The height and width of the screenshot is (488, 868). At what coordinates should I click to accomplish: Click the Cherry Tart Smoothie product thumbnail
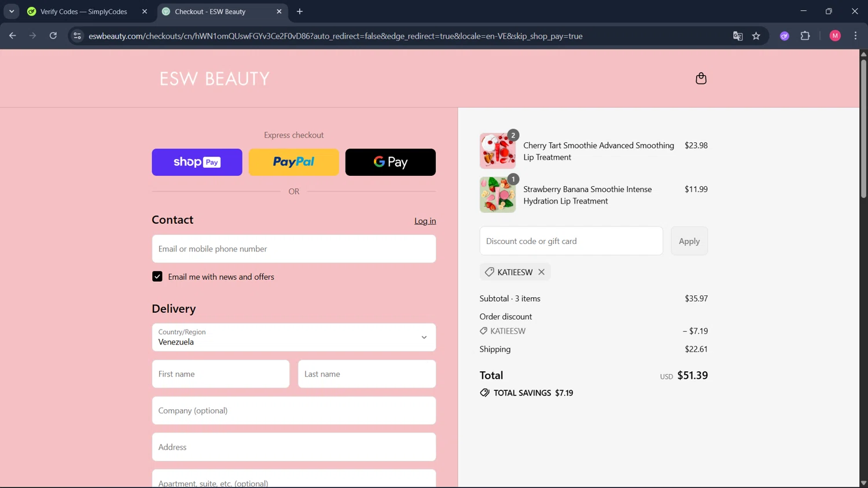pos(498,151)
